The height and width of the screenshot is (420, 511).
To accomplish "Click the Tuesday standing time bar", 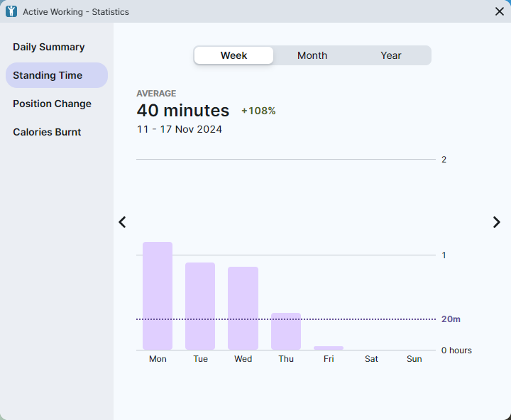I will click(x=200, y=306).
